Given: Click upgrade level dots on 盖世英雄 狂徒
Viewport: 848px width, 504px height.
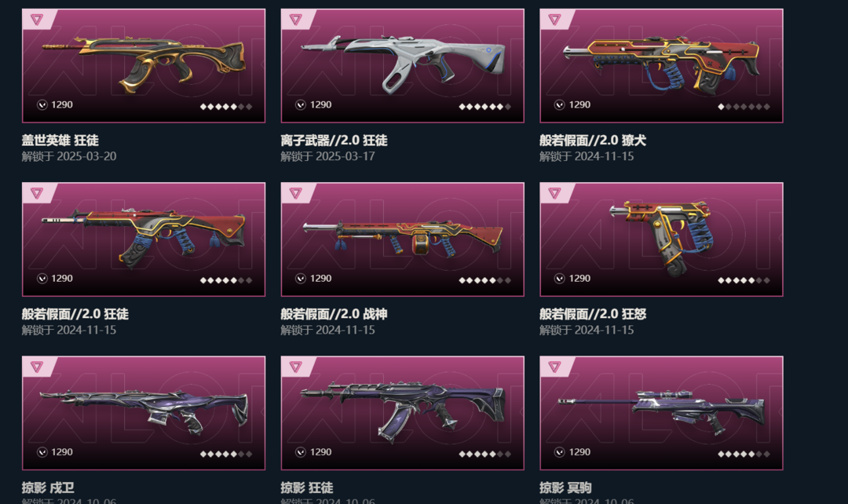Looking at the screenshot, I should coord(226,107).
